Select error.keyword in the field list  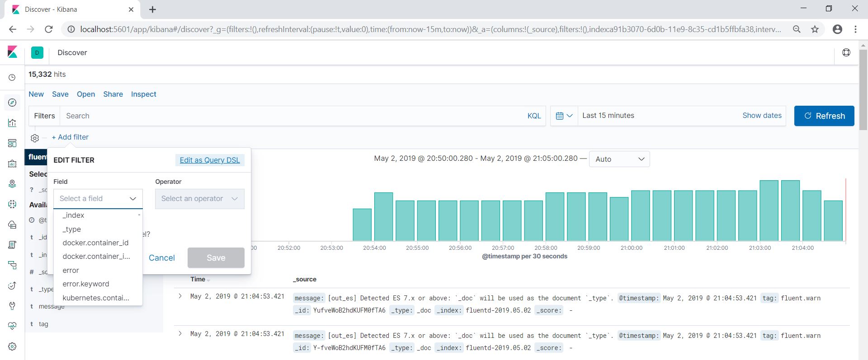86,284
